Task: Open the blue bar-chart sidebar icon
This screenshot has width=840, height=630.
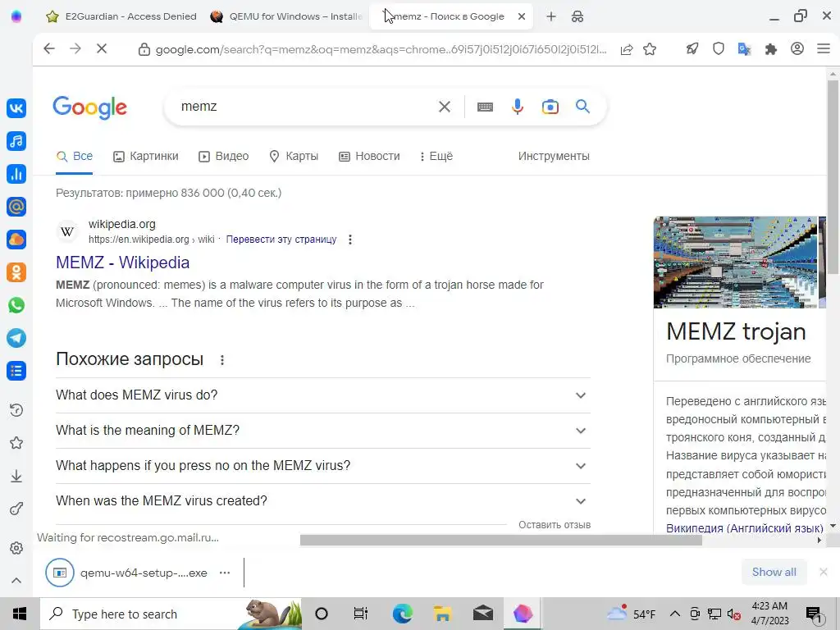Action: pyautogui.click(x=16, y=174)
